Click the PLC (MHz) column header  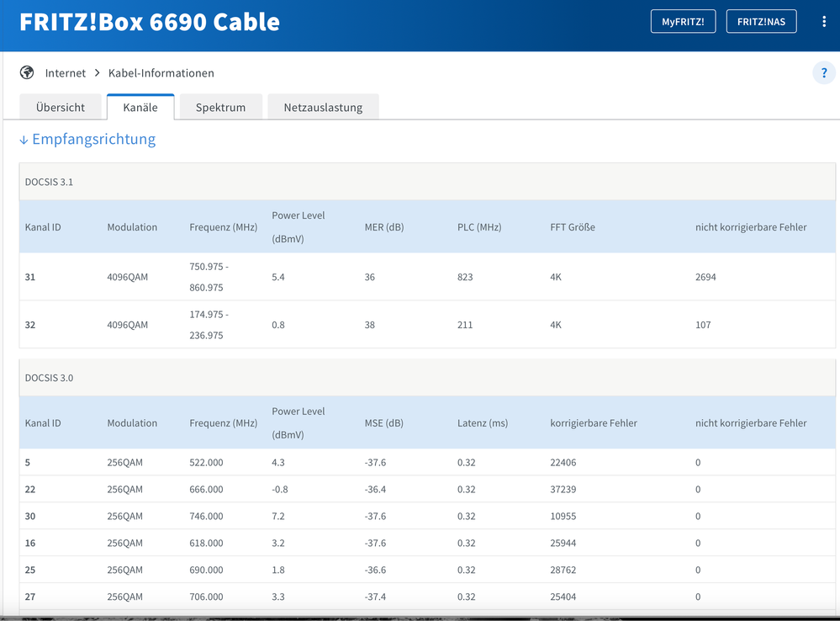tap(479, 227)
